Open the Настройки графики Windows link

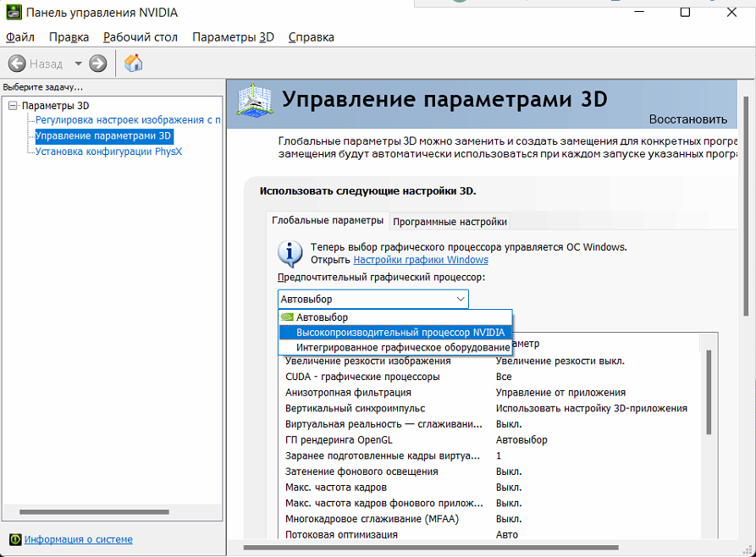pyautogui.click(x=420, y=260)
